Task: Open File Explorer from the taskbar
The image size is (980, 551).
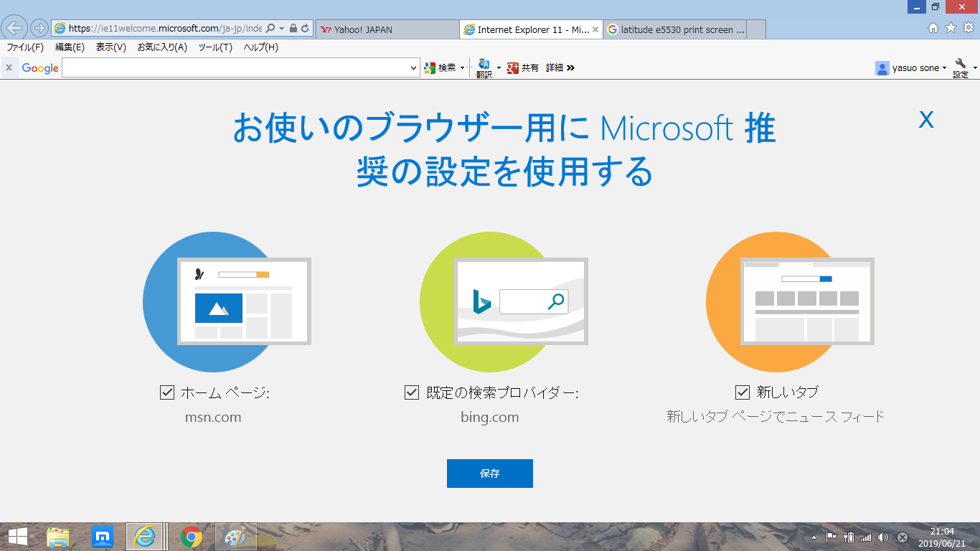Action: (x=58, y=537)
